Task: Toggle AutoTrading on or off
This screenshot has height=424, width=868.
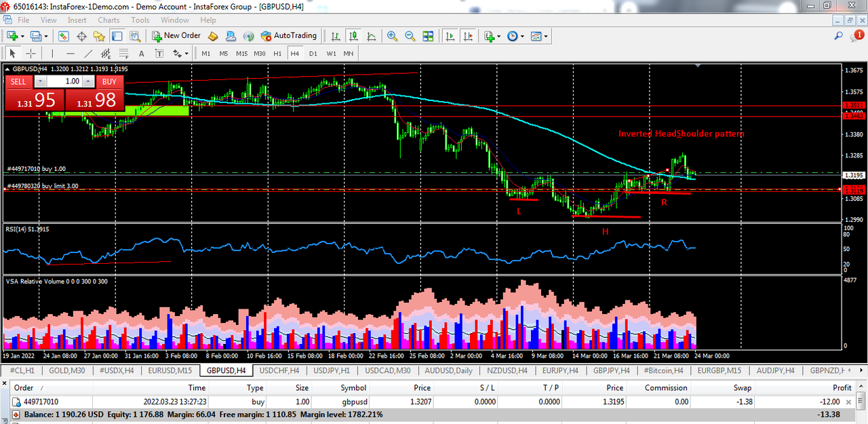Action: click(289, 36)
